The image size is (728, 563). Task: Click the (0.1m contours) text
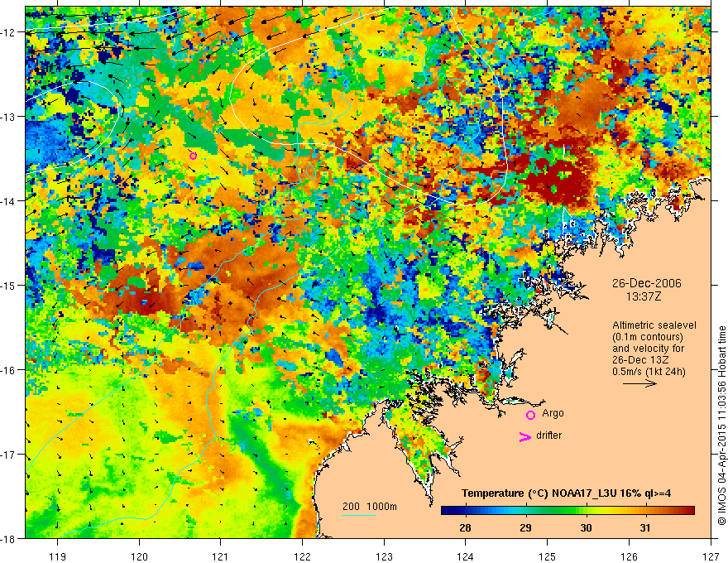(x=648, y=337)
